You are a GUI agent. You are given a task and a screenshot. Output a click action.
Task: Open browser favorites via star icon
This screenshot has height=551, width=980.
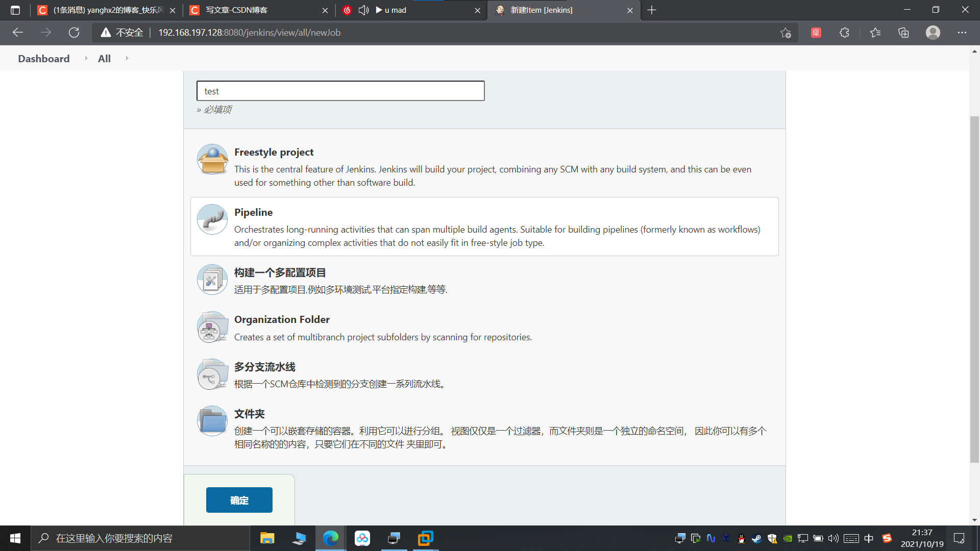875,32
